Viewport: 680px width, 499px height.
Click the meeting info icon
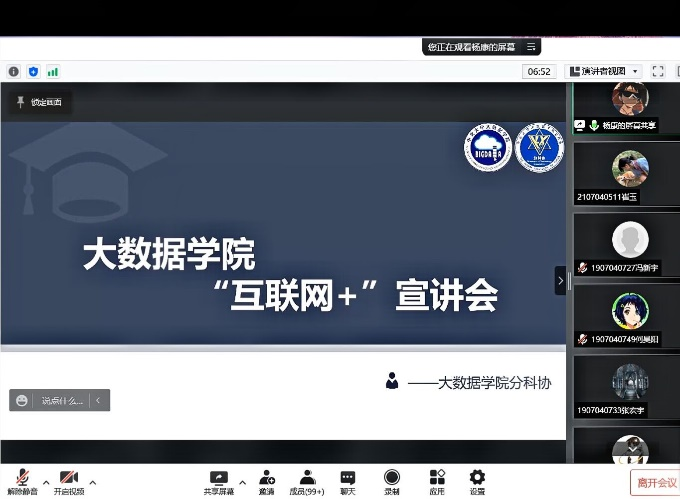pos(13,71)
